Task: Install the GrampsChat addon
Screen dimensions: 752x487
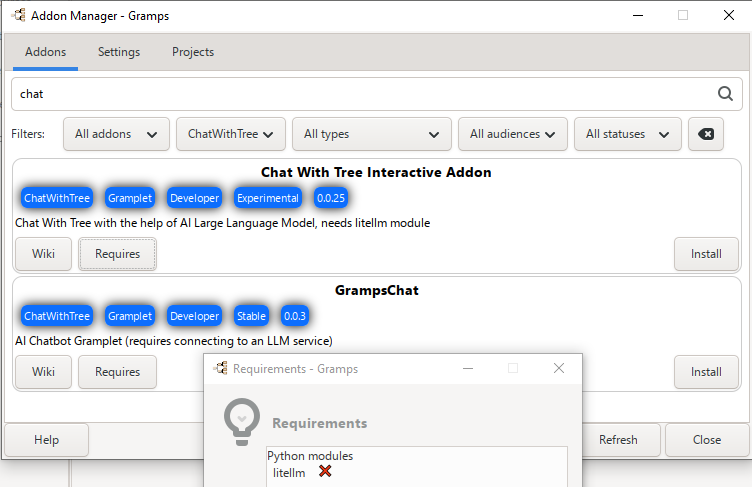Action: (706, 372)
